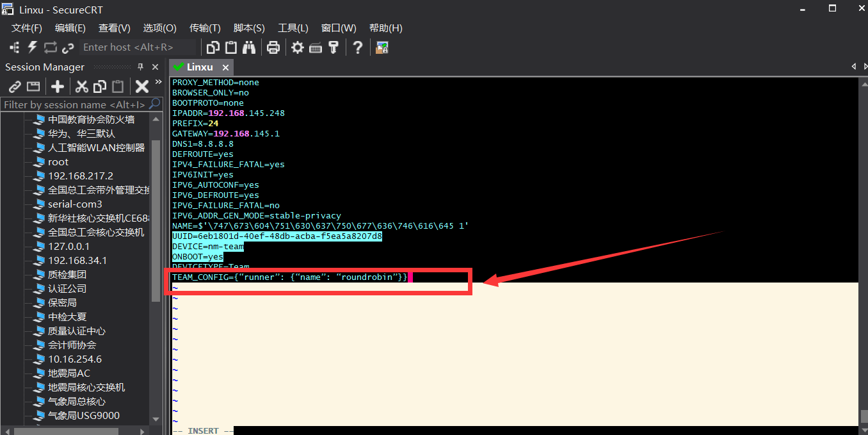Click the Print icon

(273, 47)
